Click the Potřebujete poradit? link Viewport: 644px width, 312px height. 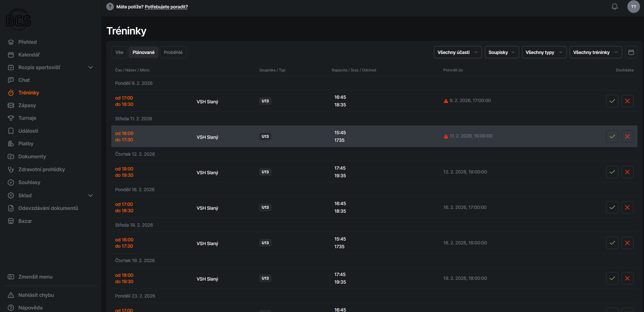[166, 7]
